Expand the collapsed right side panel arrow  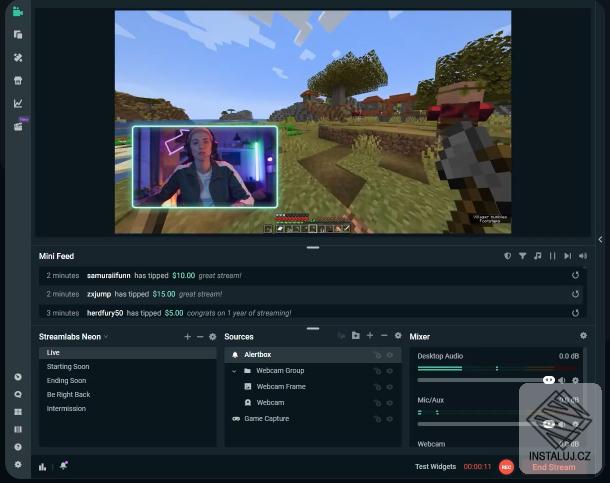coord(600,240)
